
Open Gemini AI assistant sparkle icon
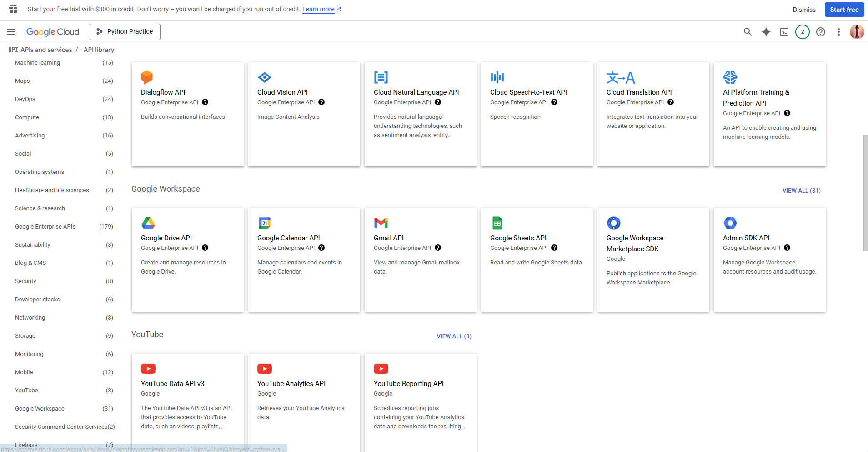766,32
